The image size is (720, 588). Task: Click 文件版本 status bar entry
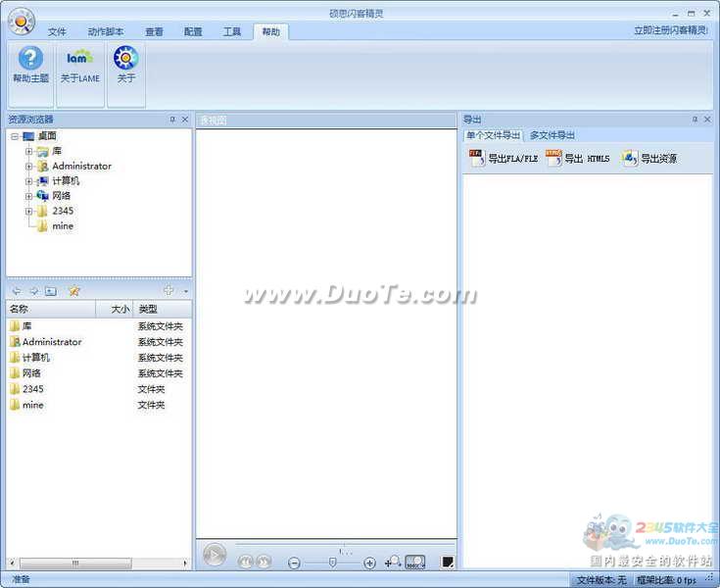coord(600,580)
